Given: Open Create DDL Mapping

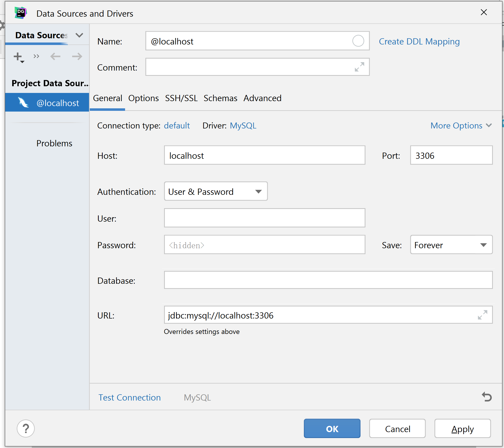Looking at the screenshot, I should [419, 41].
